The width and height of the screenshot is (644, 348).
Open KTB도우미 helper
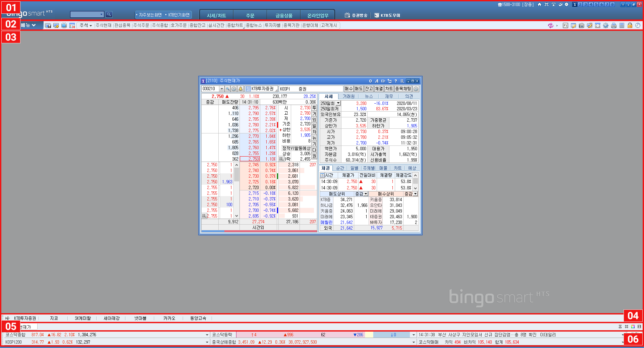(387, 15)
